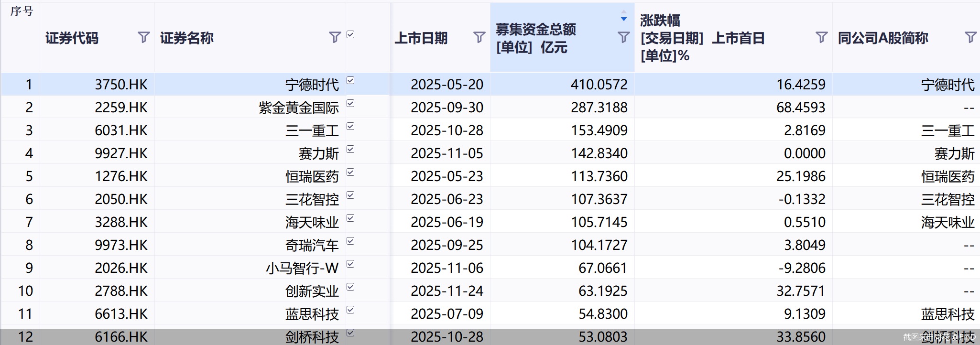Open filter for 证券代码 column
980x345 pixels.
coord(143,37)
